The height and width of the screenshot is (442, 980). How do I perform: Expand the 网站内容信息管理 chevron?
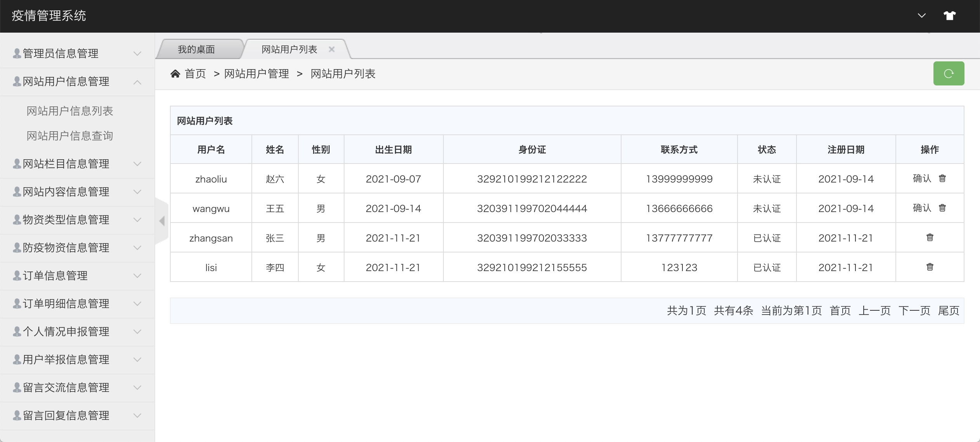(x=137, y=192)
